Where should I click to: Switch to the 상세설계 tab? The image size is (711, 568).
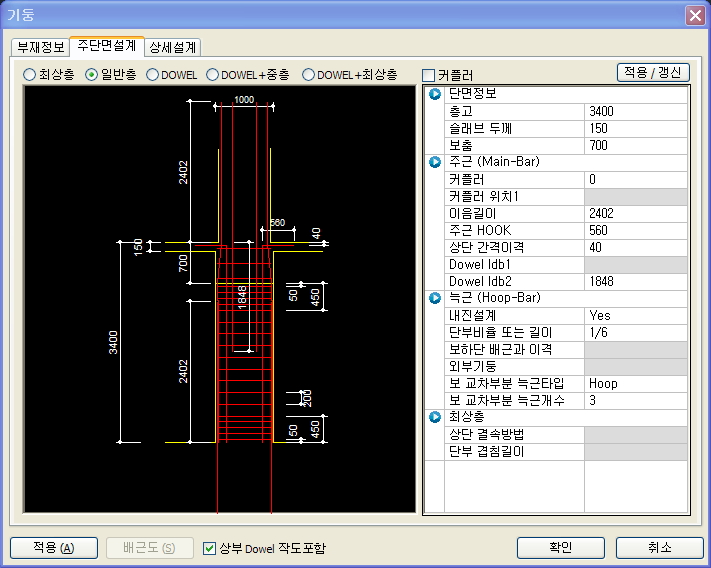pyautogui.click(x=172, y=47)
